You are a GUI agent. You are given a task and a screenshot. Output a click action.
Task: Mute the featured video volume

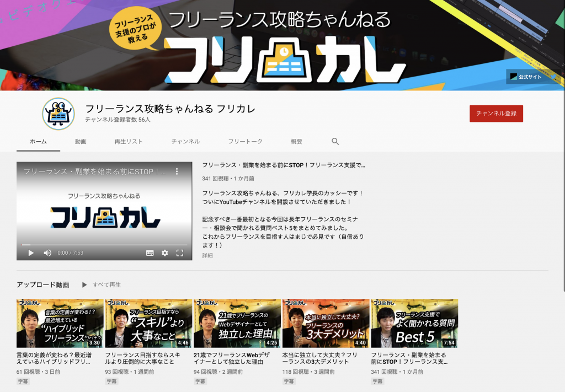(47, 253)
